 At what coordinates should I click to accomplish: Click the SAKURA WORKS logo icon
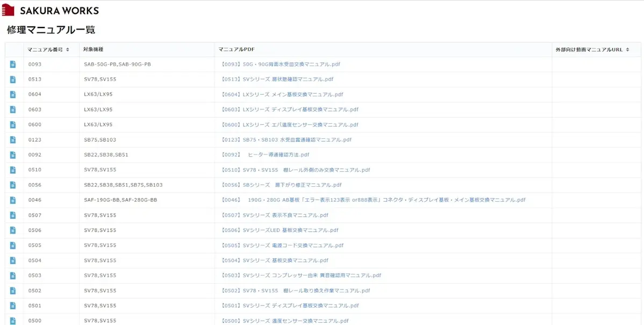point(8,10)
